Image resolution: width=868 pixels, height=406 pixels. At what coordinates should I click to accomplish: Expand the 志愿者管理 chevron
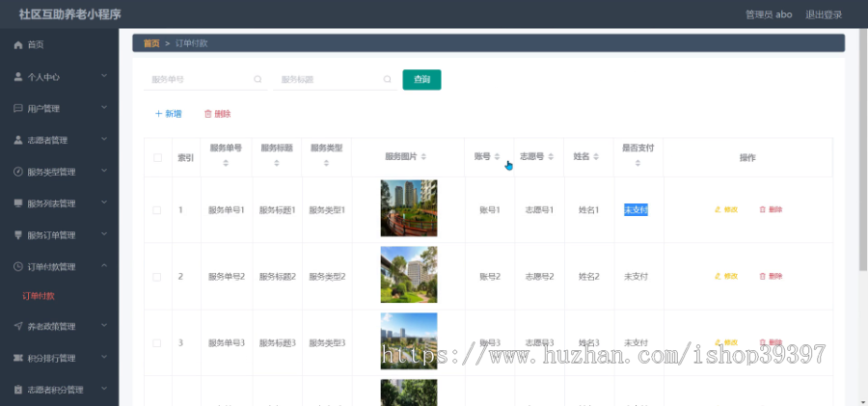104,139
